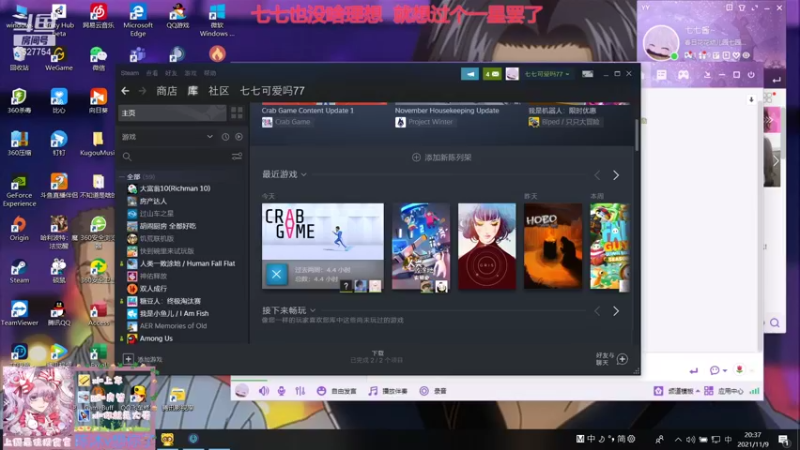Open the 好友 friends menu
The width and height of the screenshot is (800, 450).
pyautogui.click(x=171, y=73)
